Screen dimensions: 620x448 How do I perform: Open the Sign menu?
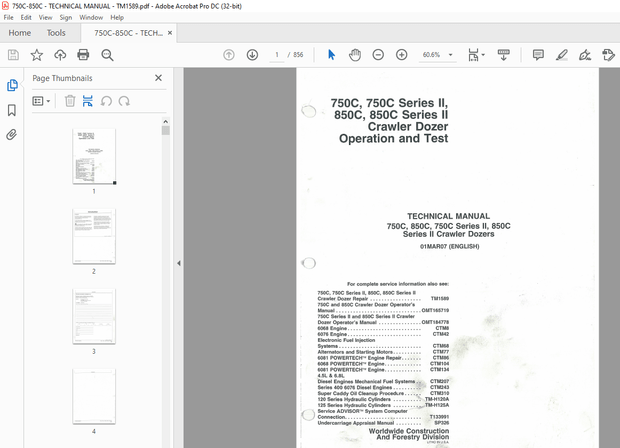[x=66, y=17]
